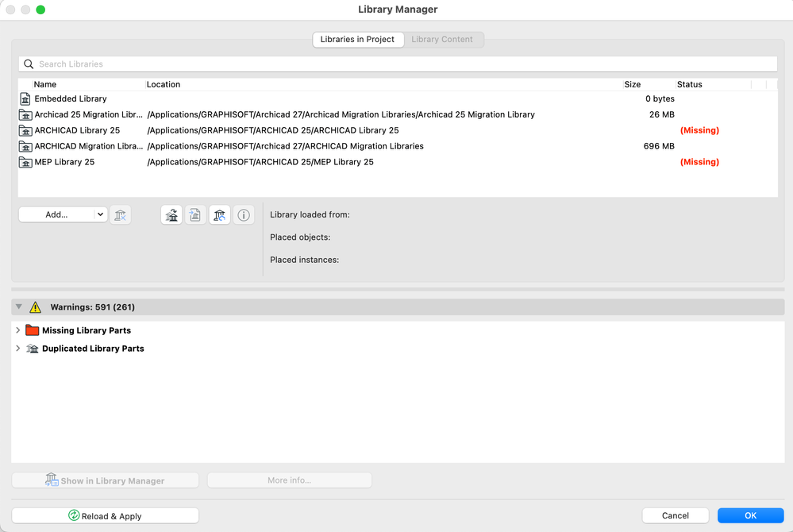793x532 pixels.
Task: Click the 0 bytes size value
Action: pyautogui.click(x=660, y=98)
